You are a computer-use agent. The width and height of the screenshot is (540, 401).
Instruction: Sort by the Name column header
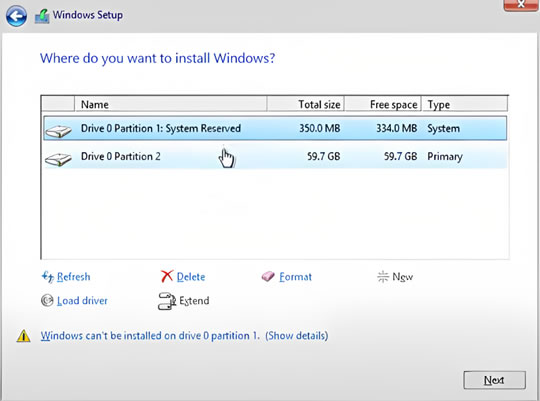point(170,104)
